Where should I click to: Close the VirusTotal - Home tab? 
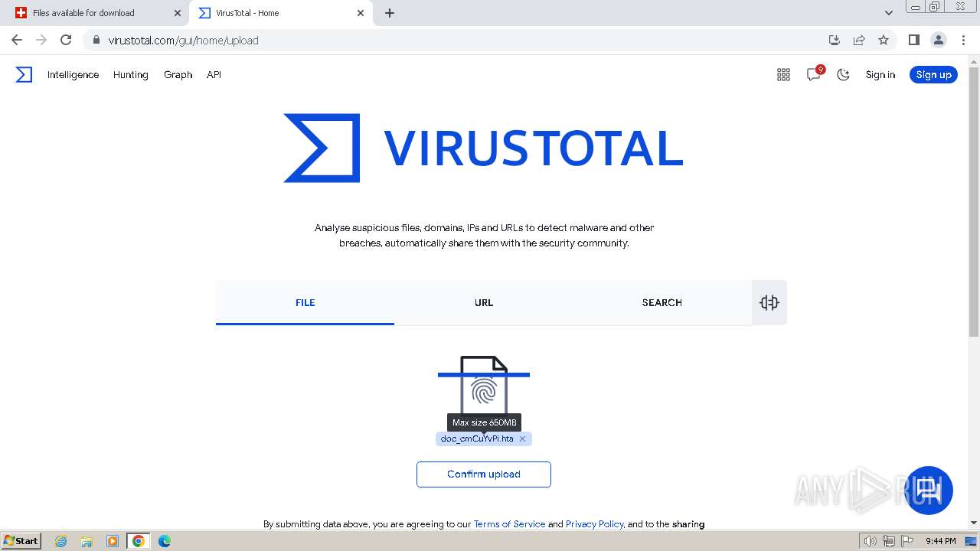pos(361,13)
